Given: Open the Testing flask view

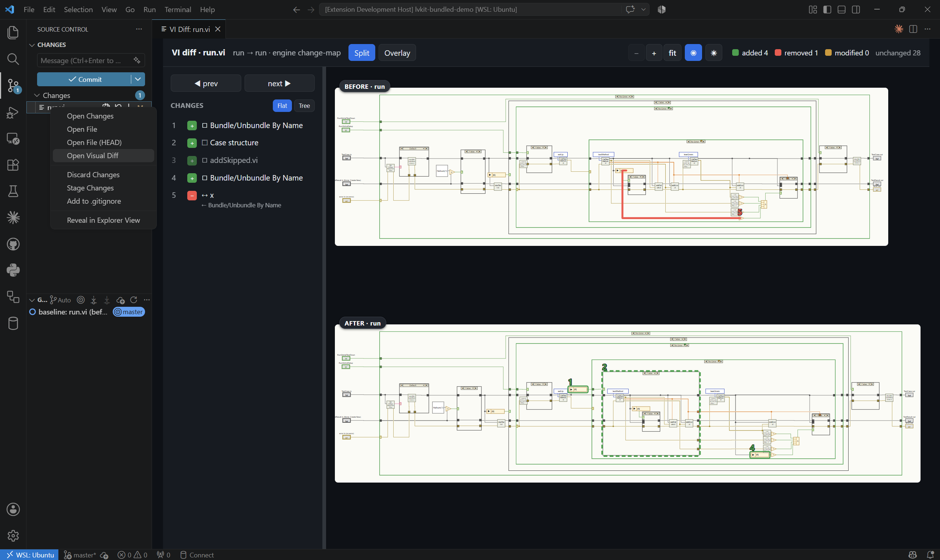Looking at the screenshot, I should point(13,191).
